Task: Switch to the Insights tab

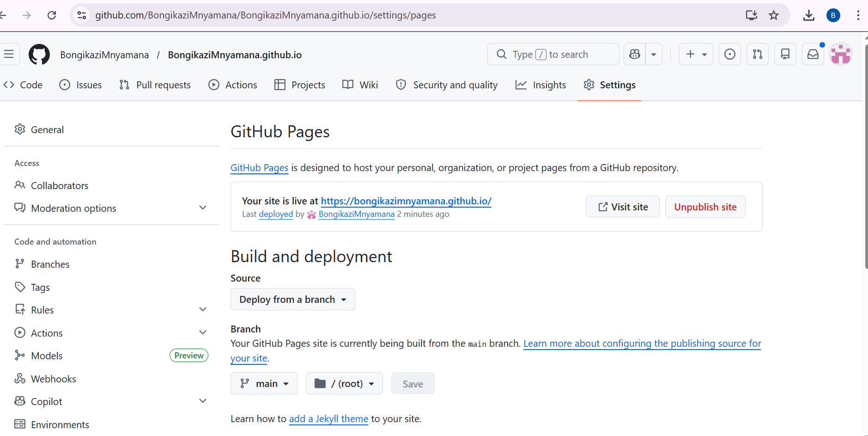Action: click(541, 85)
